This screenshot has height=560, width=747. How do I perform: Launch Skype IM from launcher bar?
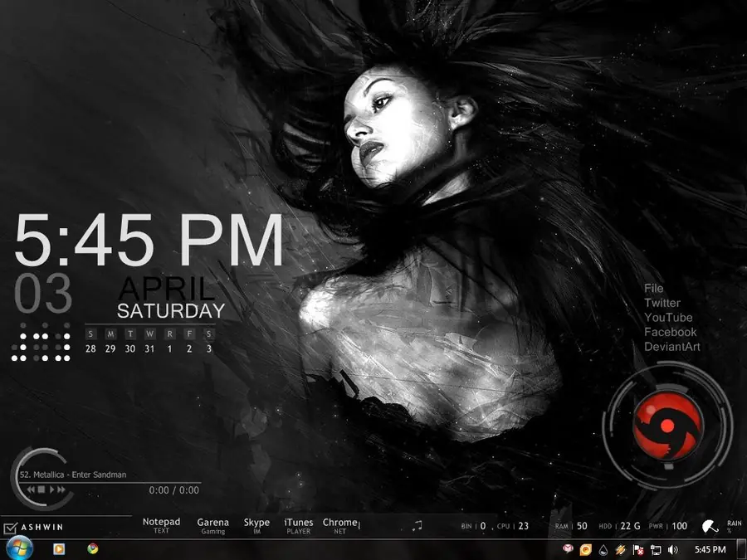(256, 526)
